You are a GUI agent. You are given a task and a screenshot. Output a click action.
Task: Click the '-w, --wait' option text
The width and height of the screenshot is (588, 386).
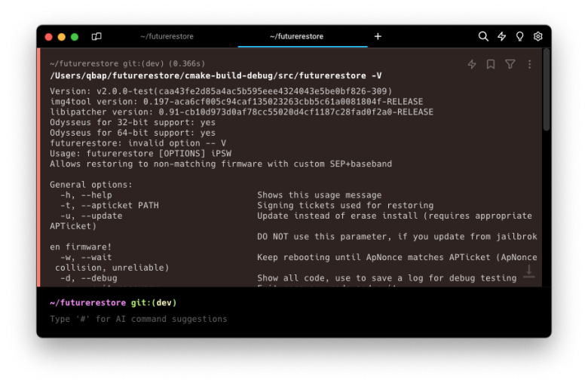pos(86,257)
